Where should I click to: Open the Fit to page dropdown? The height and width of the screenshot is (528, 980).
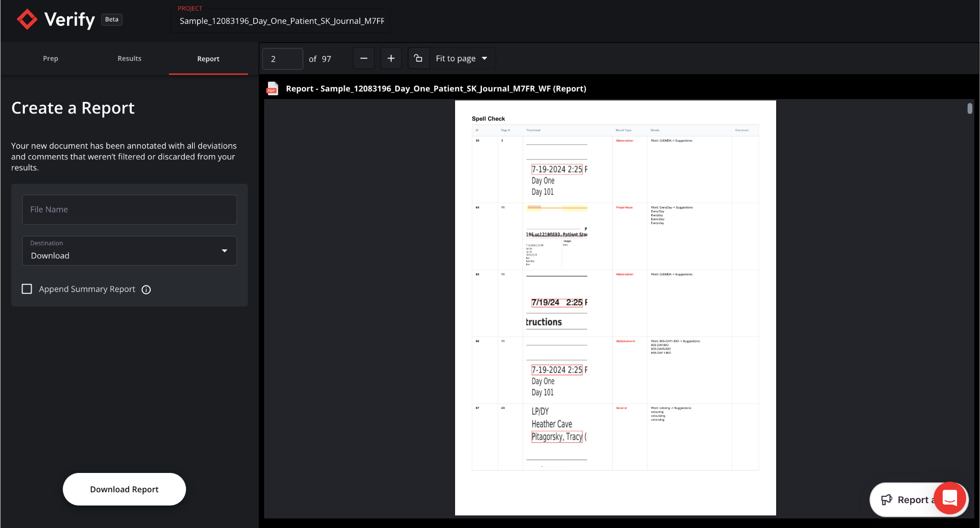462,58
